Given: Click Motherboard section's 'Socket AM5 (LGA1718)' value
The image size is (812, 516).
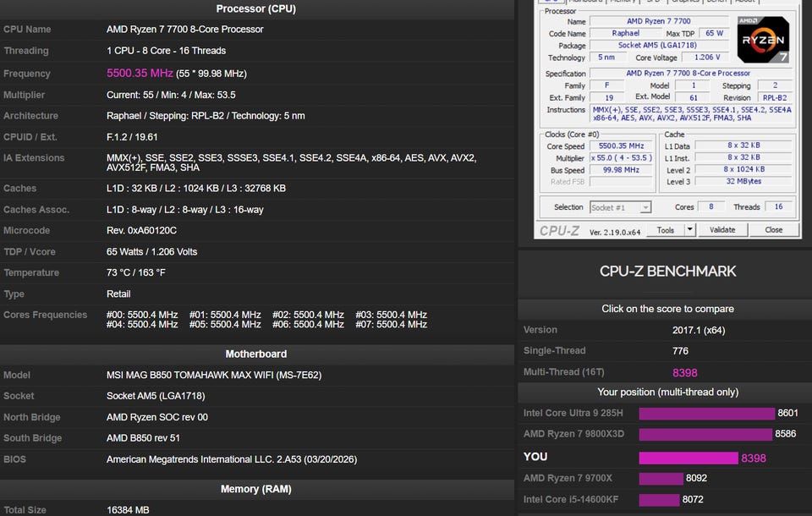Looking at the screenshot, I should [156, 396].
